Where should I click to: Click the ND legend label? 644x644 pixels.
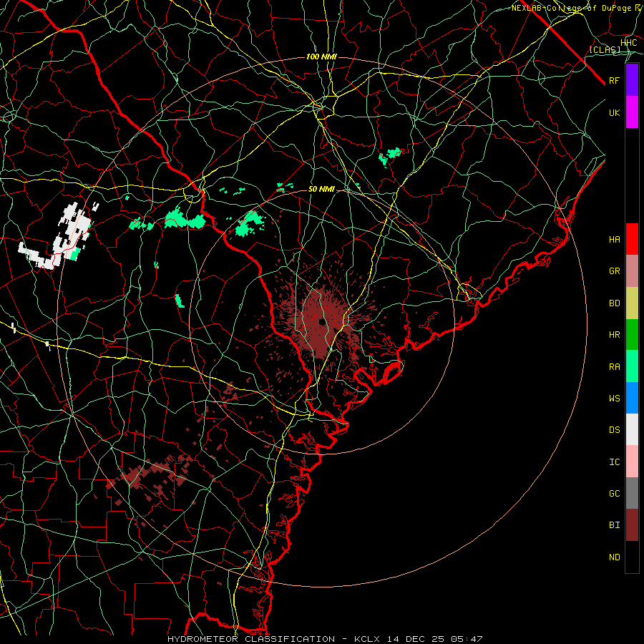tap(614, 557)
